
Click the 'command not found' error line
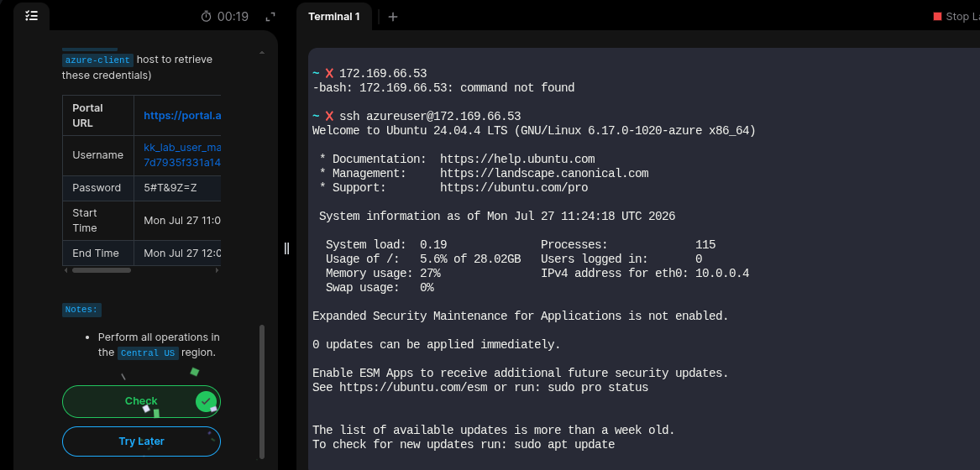pyautogui.click(x=443, y=87)
